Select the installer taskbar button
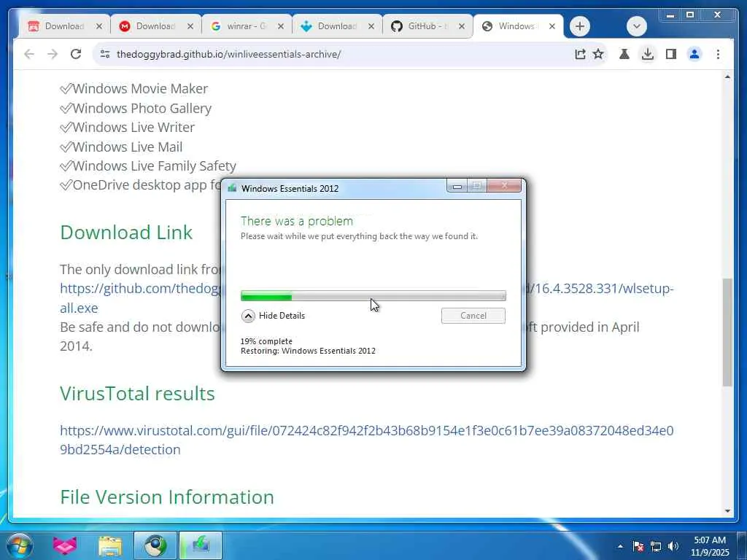747x560 pixels. [201, 545]
